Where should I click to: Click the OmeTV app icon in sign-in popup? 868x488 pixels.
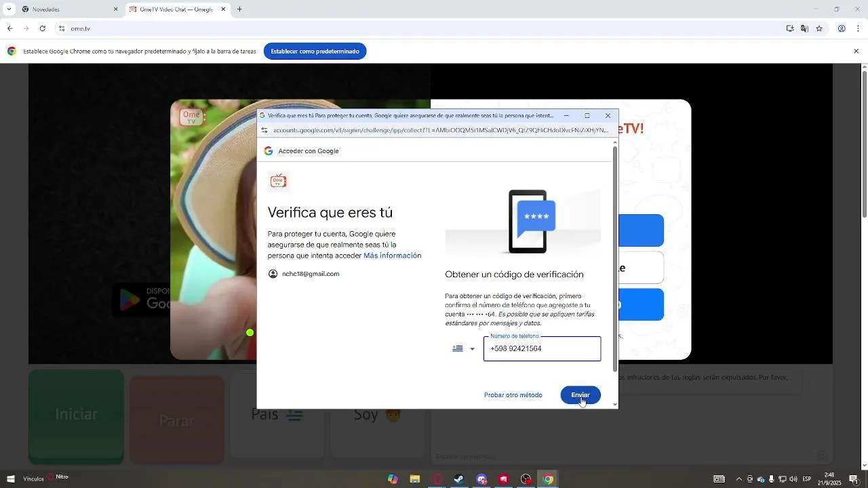click(x=279, y=181)
